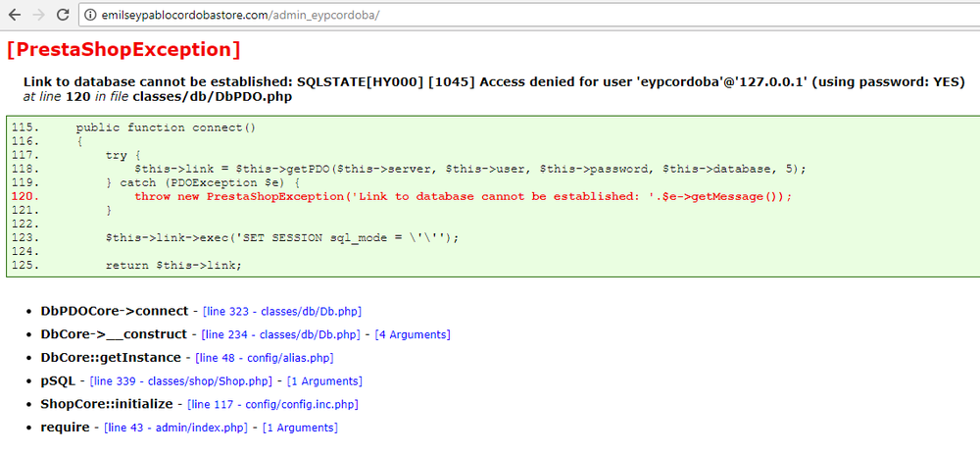
Task: Click file name classes/db/DbPDO.php
Action: click(x=212, y=97)
